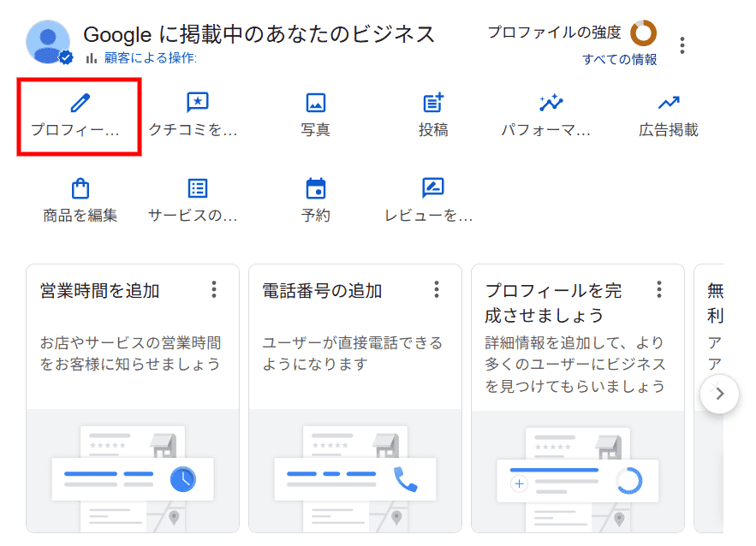Click the 投稿 label text
756x546 pixels.
[433, 129]
